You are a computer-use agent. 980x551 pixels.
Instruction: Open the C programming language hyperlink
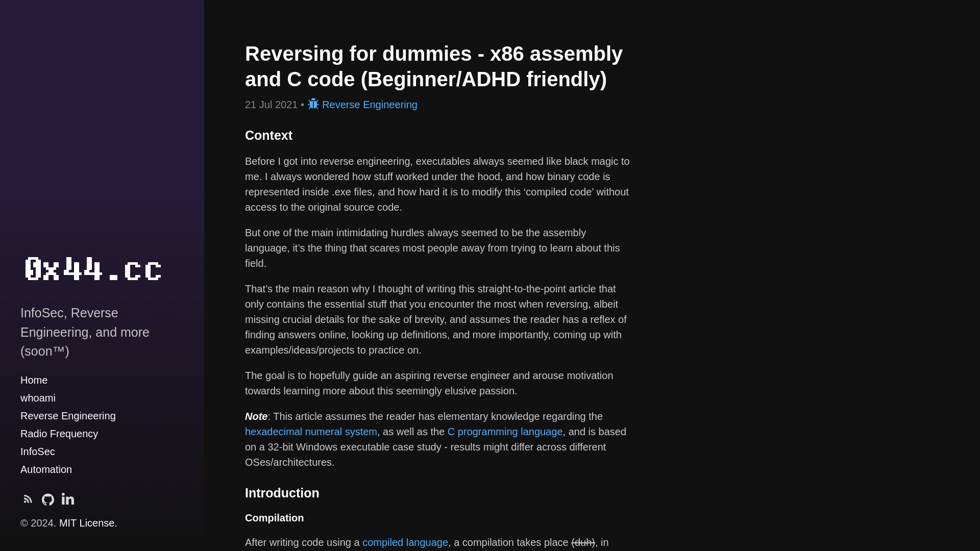(x=505, y=431)
